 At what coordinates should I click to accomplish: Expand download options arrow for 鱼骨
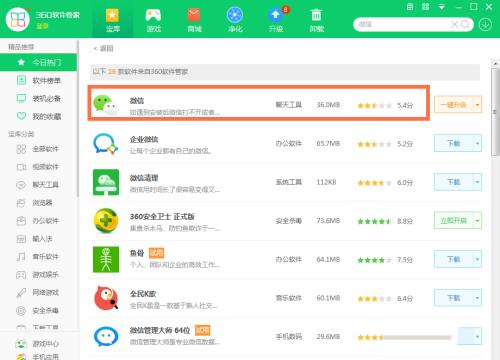pyautogui.click(x=478, y=259)
